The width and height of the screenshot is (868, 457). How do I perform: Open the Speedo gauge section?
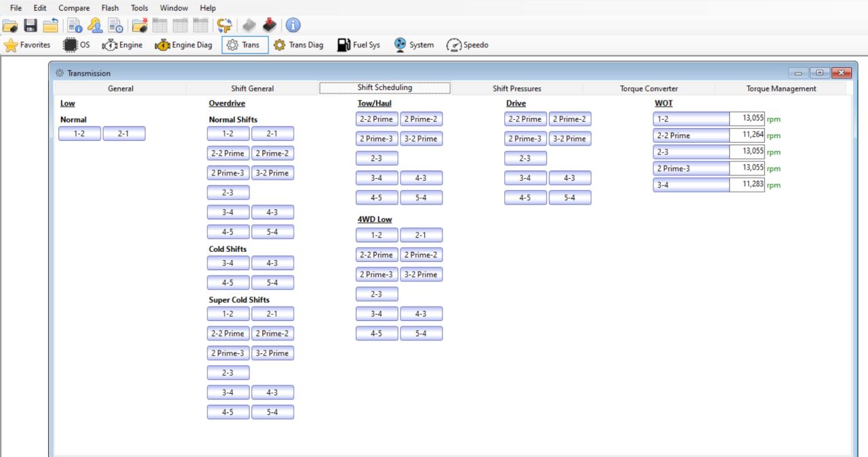468,45
